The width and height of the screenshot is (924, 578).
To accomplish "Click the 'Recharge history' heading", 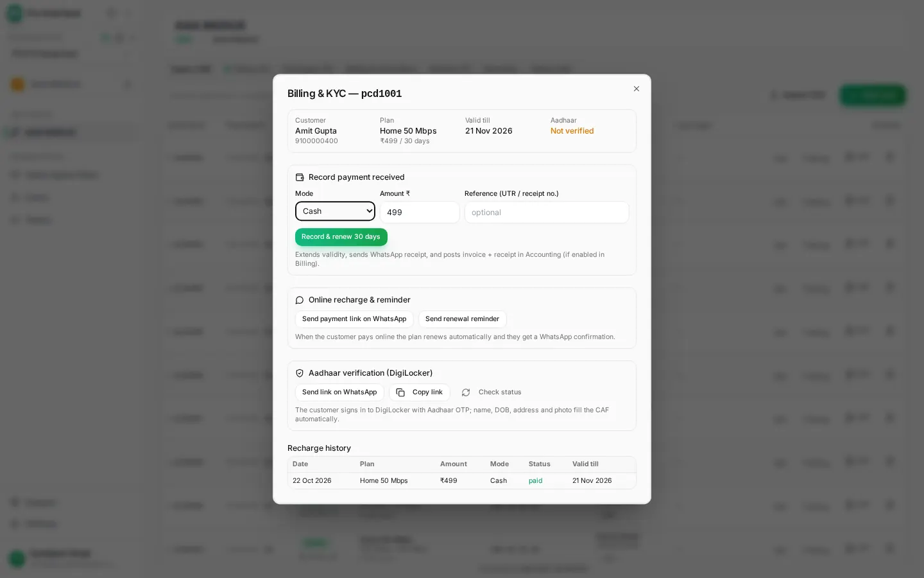I will pyautogui.click(x=319, y=448).
